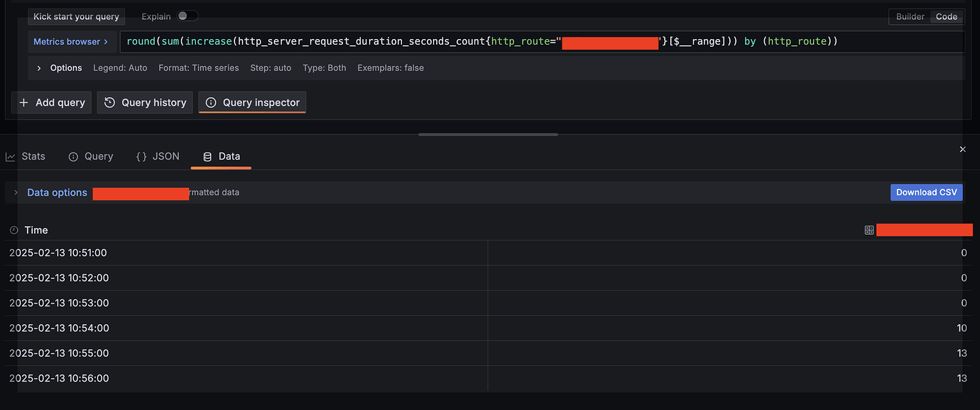Click the Download CSV button
980x410 pixels.
pos(926,192)
